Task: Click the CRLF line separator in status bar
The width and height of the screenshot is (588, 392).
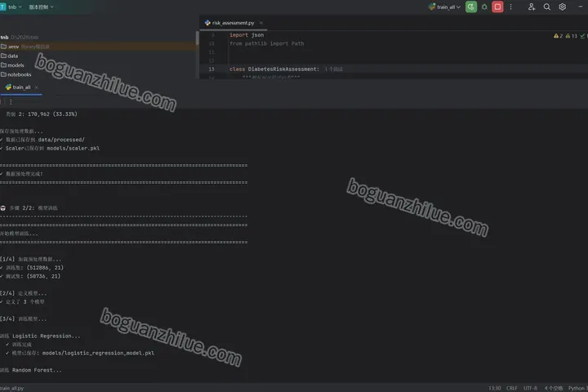Action: coord(511,388)
